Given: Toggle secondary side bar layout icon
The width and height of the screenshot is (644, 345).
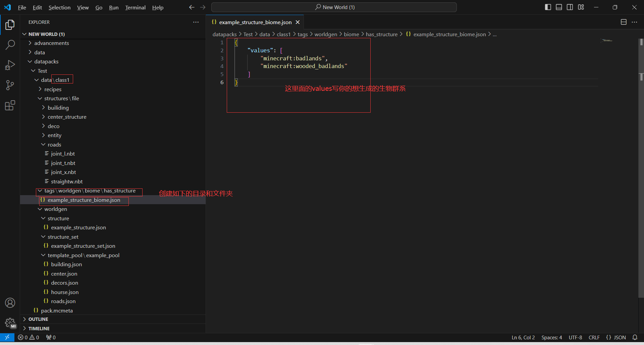Looking at the screenshot, I should 570,7.
